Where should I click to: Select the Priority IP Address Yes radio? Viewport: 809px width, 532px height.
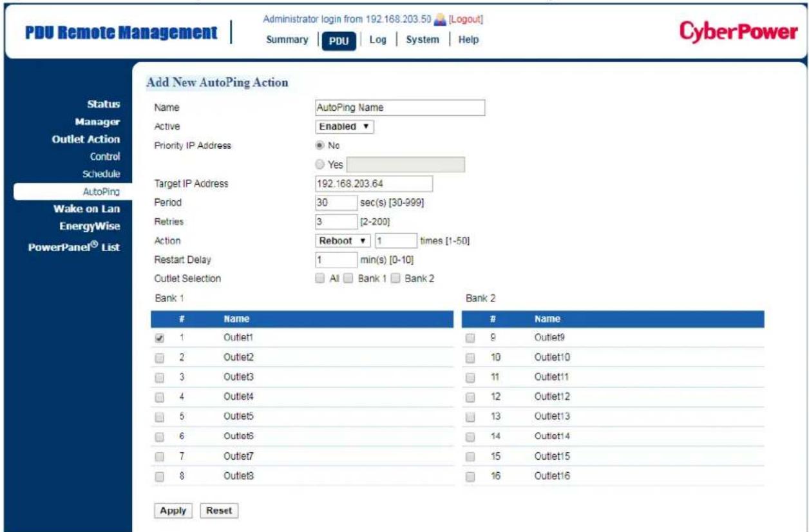tap(321, 165)
